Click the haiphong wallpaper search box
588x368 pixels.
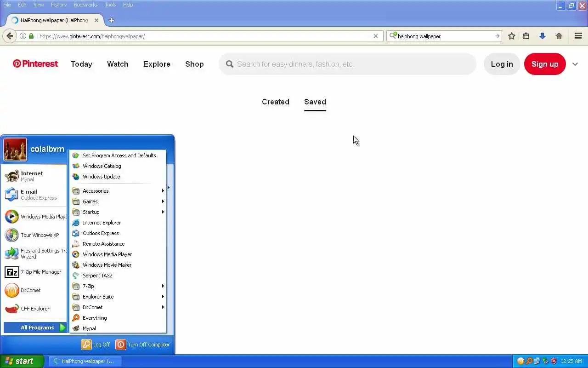coord(445,36)
